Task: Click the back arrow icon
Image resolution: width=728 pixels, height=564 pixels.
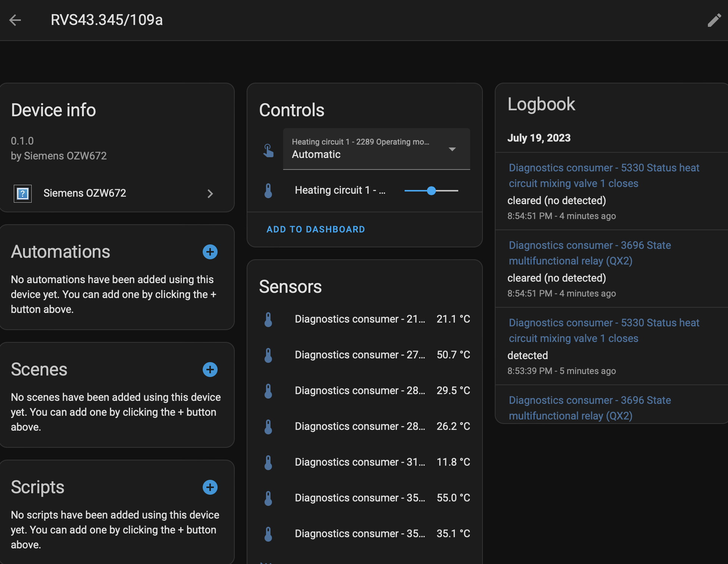Action: tap(15, 20)
